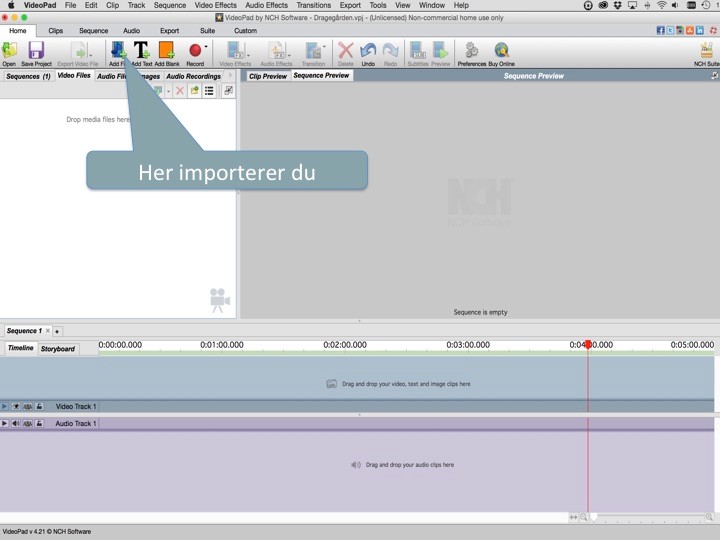Open Preferences gear icon
Screen dimensions: 720x540
472,51
